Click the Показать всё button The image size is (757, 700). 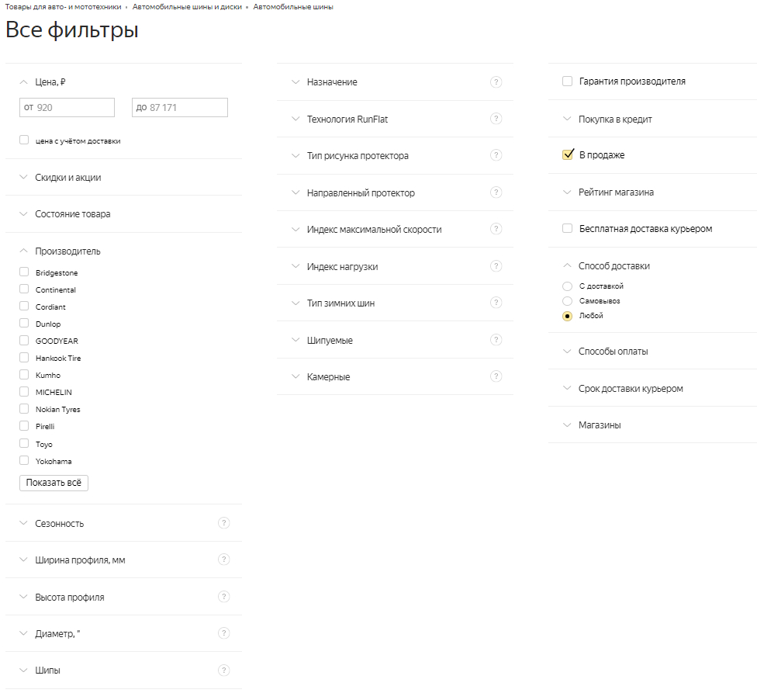click(x=54, y=483)
